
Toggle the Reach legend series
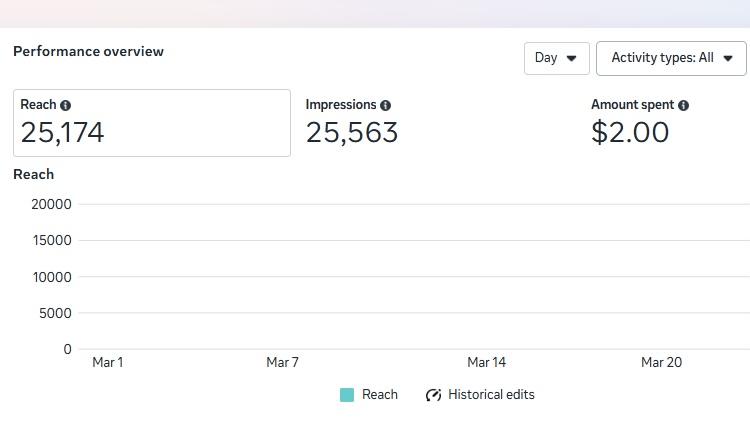pyautogui.click(x=369, y=395)
